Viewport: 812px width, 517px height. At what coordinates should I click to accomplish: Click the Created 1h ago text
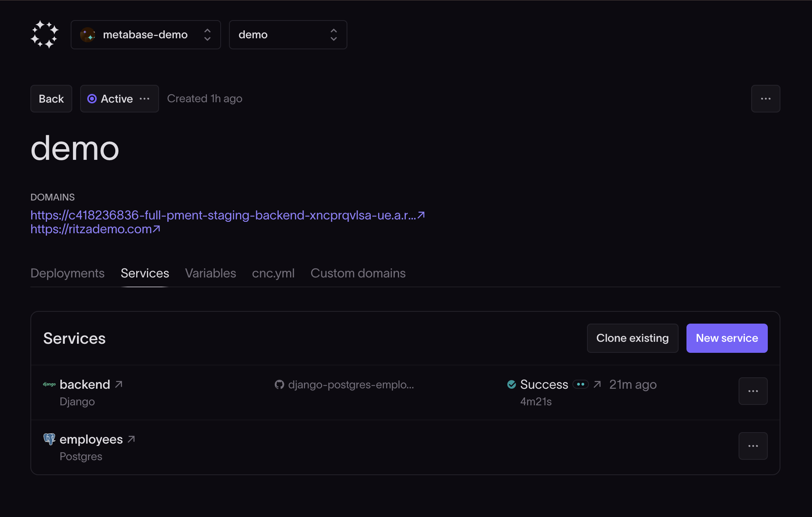(x=204, y=99)
